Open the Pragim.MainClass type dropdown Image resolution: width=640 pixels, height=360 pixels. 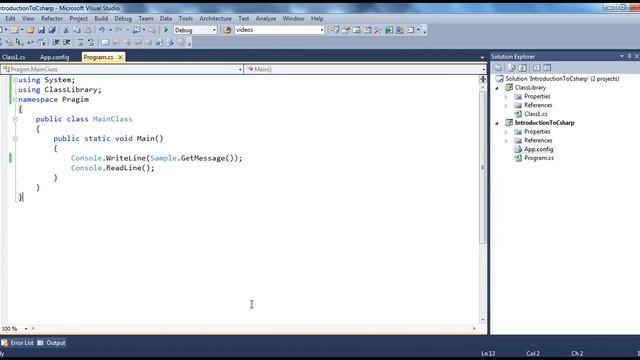pos(240,69)
